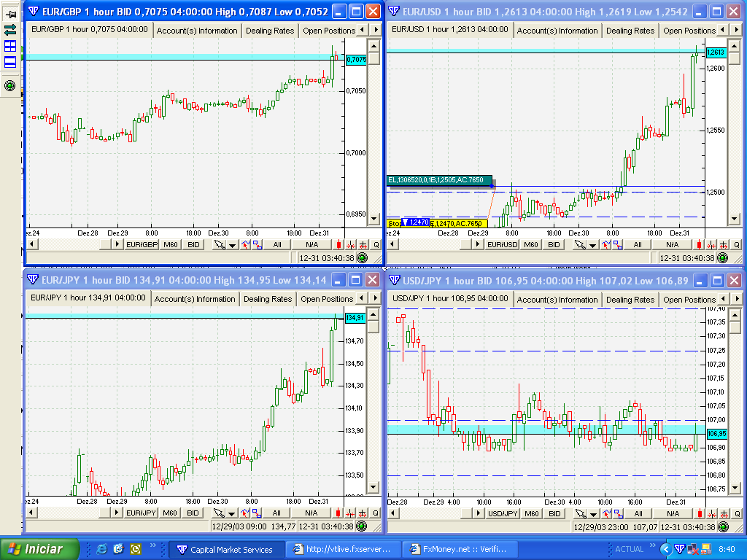Open cursor tool dropdown arrow in EUR/GBP toolbar
Screen dimensions: 747x560
(232, 245)
